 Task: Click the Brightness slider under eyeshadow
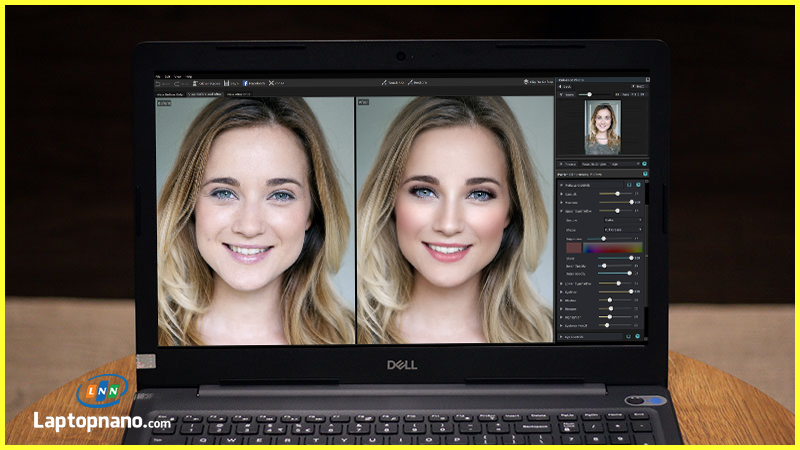(x=610, y=239)
